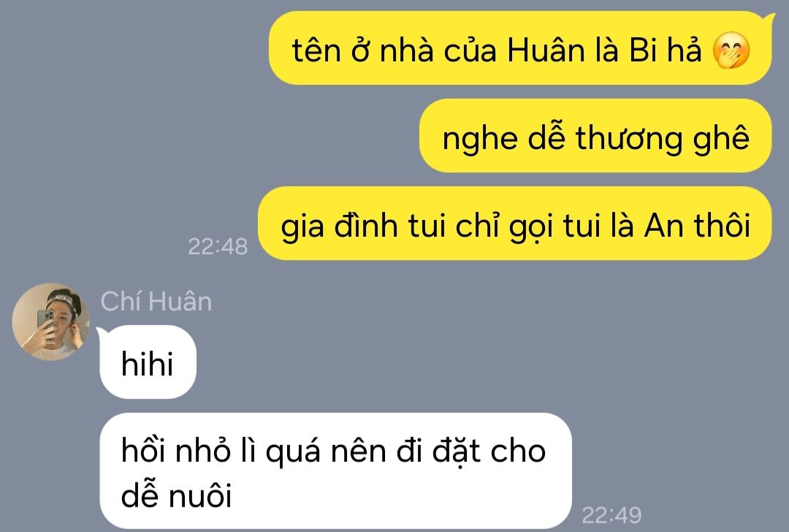
Task: Select the 'nghe dễ thương ghê' message
Action: 595,135
